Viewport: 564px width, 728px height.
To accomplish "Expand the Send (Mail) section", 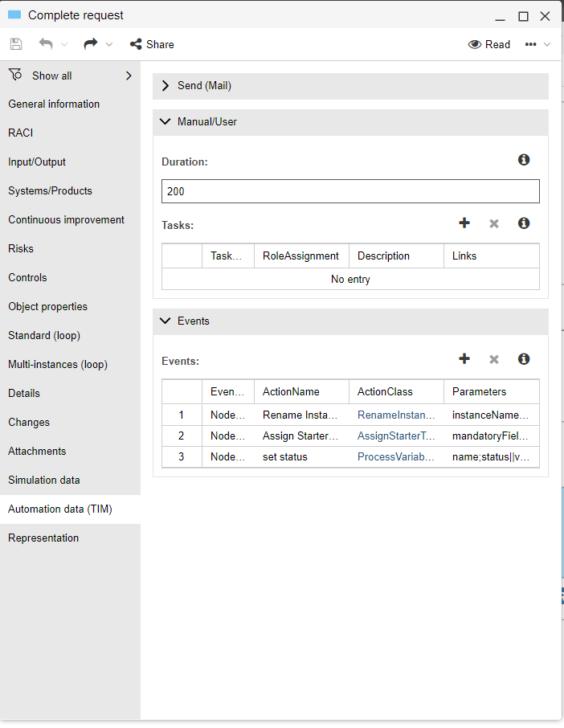I will pos(166,86).
